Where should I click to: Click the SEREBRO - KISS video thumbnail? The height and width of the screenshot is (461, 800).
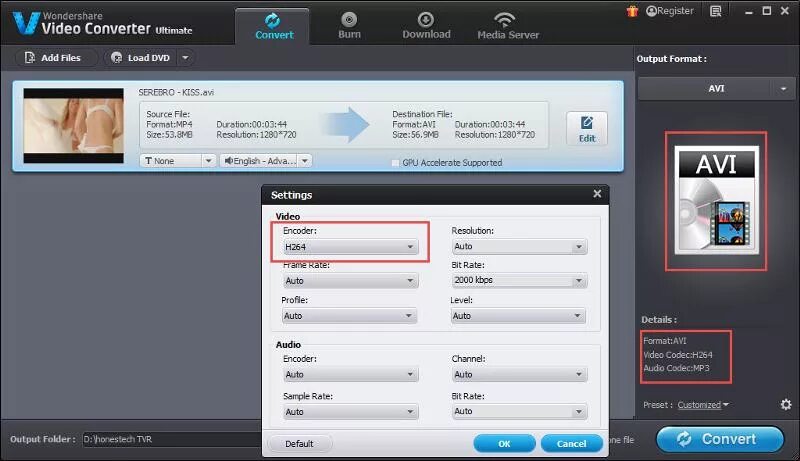tap(73, 125)
